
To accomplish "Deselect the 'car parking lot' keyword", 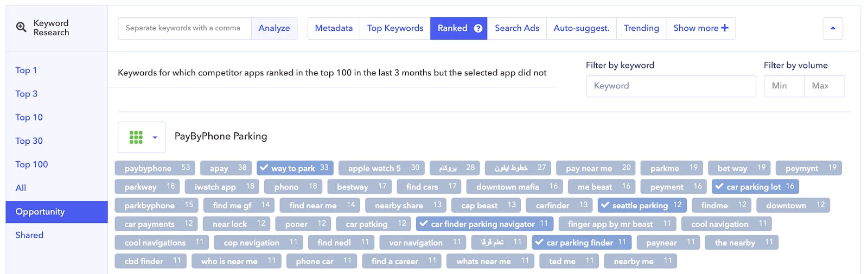I will point(719,187).
